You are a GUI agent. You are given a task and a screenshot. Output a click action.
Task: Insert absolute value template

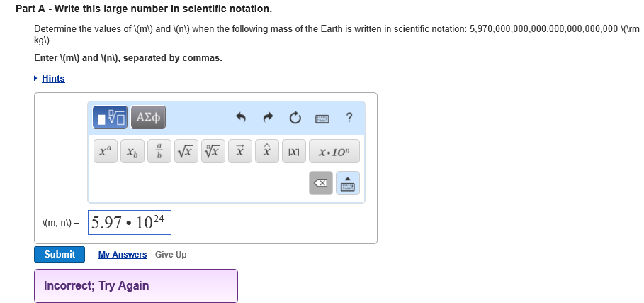[x=294, y=152]
